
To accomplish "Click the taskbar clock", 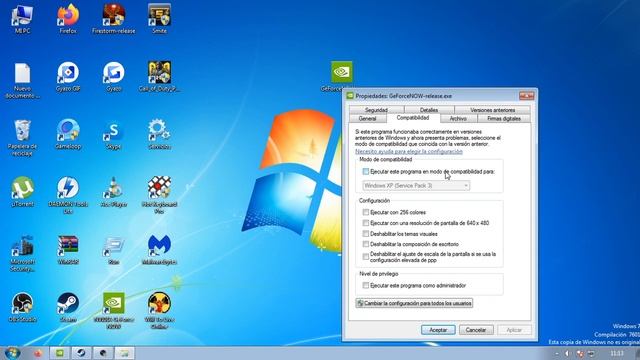I will point(617,353).
